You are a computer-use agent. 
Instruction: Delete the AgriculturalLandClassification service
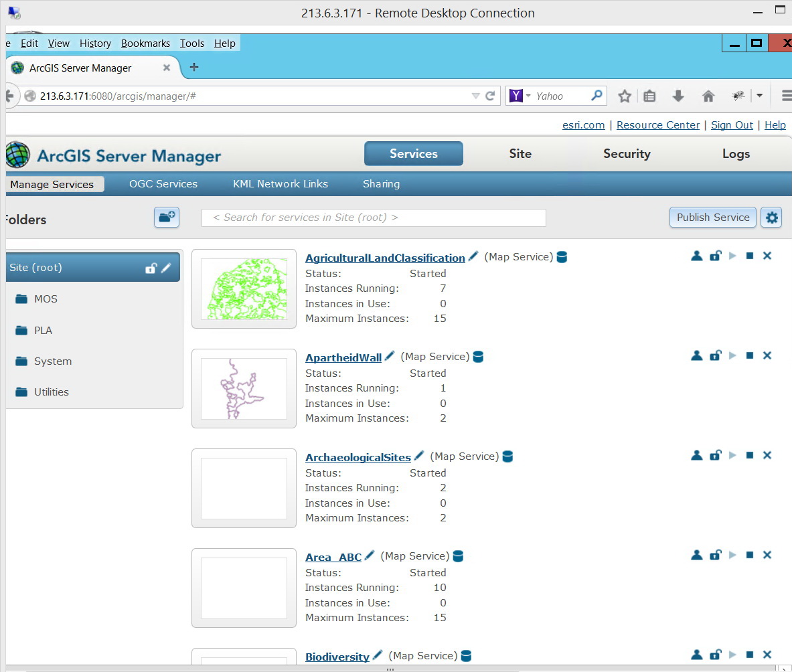point(767,256)
